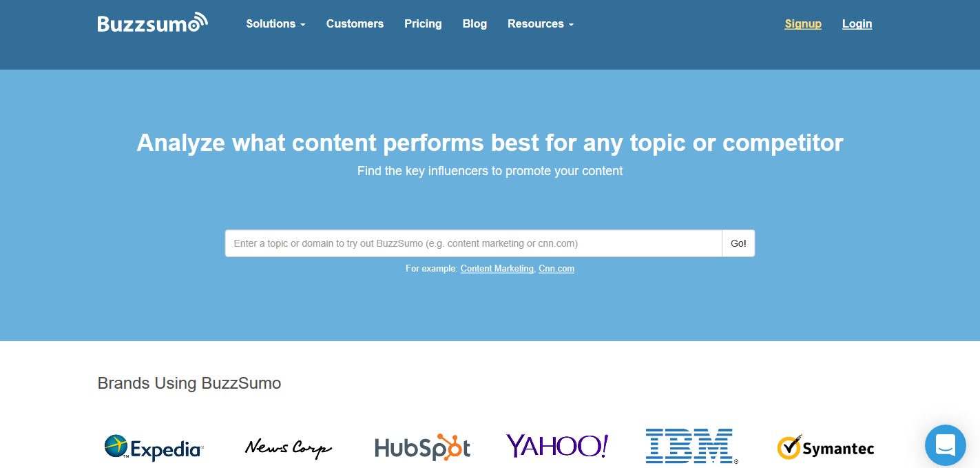Screen dimensions: 980x468
Task: Click the Signup link
Action: [x=803, y=23]
